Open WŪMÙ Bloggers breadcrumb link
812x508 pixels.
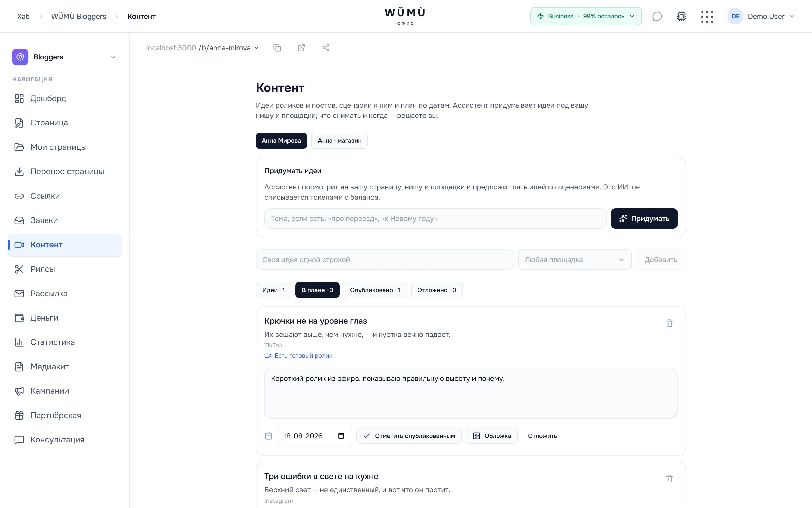click(78, 16)
